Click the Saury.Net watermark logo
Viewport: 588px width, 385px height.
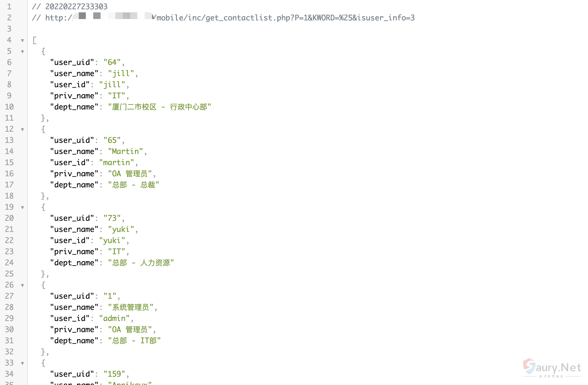click(552, 368)
